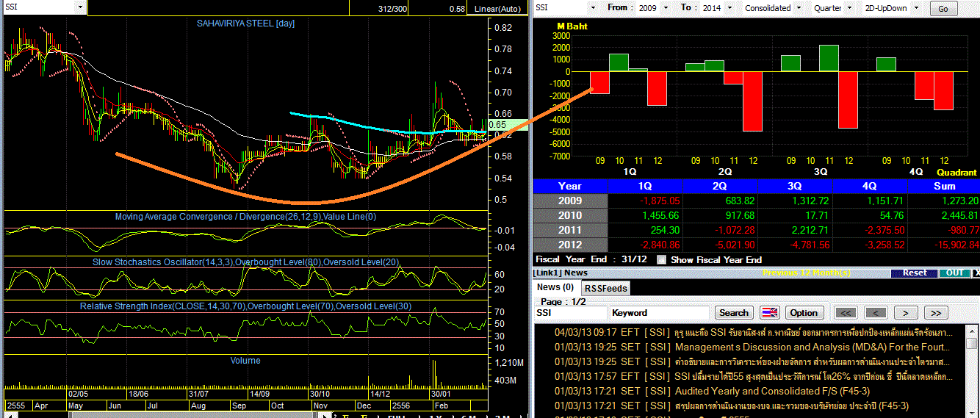This screenshot has width=980, height=418.
Task: Open the Management's Discussion and Analysis news item
Action: point(753,347)
